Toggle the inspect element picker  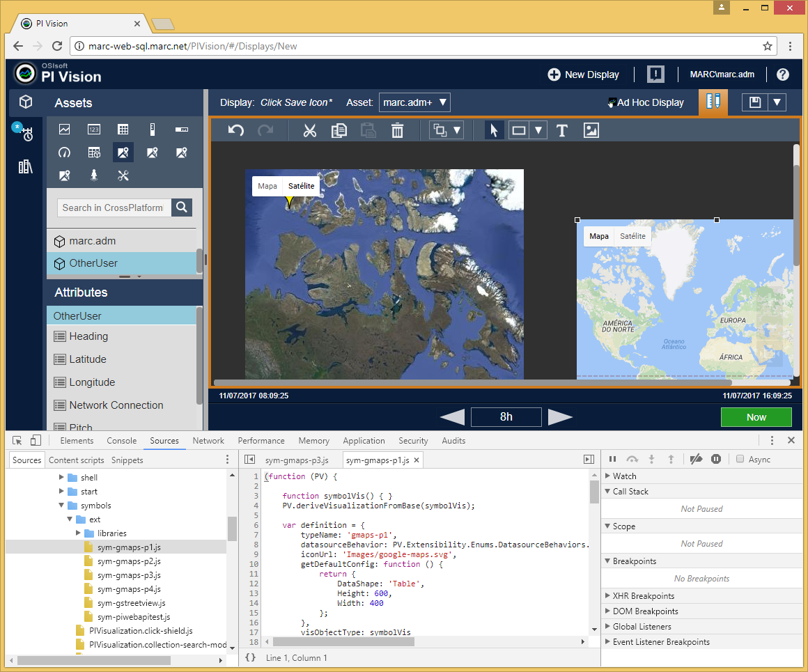tap(17, 441)
